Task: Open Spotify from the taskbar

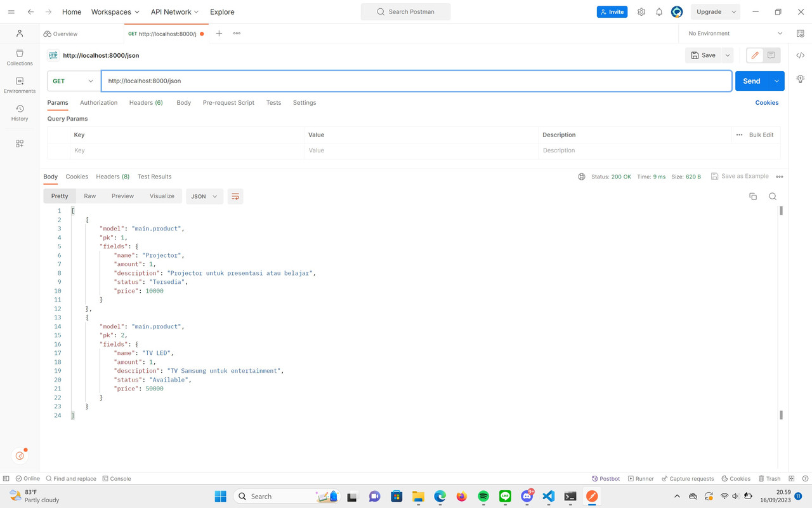Action: coord(483,497)
